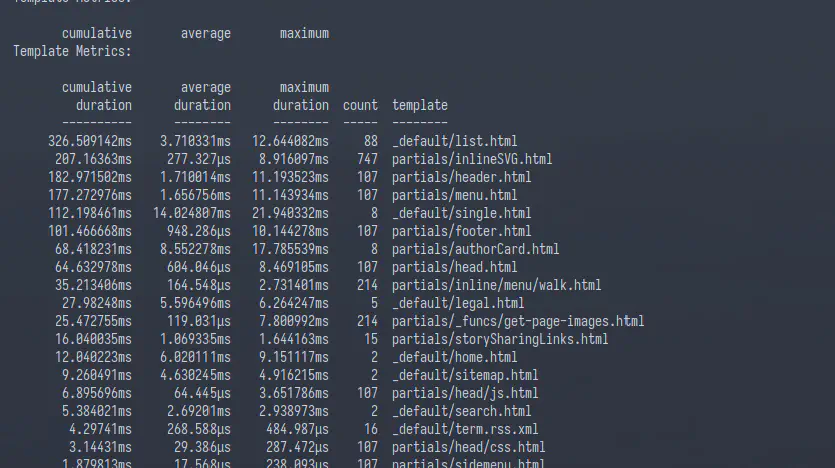This screenshot has width=835, height=468.
Task: Click cumulative duration 27.98248ms
Action: coord(96,303)
